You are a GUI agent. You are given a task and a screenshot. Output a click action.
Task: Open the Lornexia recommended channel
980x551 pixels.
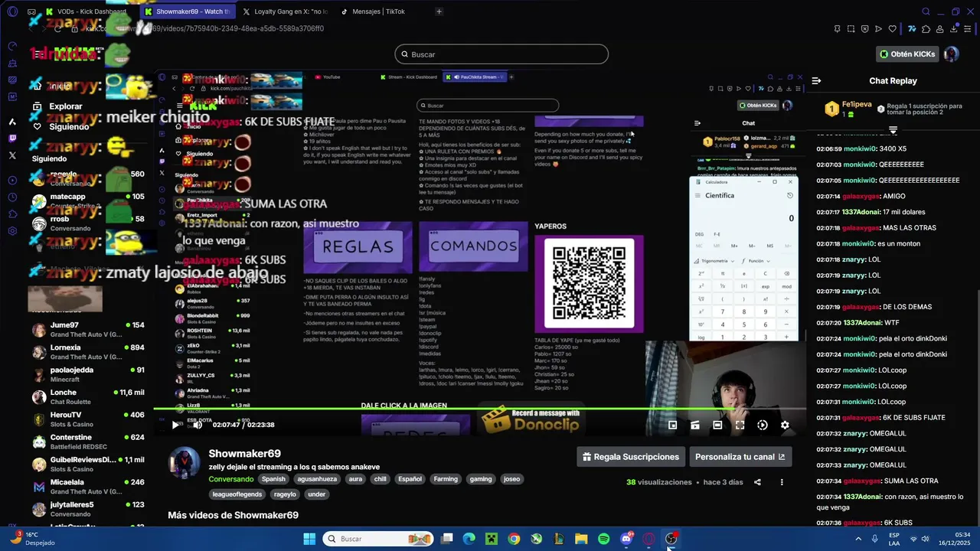(x=88, y=352)
